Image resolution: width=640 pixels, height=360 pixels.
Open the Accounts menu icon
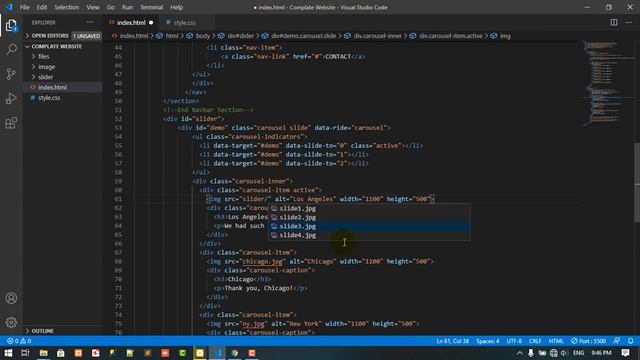click(x=11, y=298)
